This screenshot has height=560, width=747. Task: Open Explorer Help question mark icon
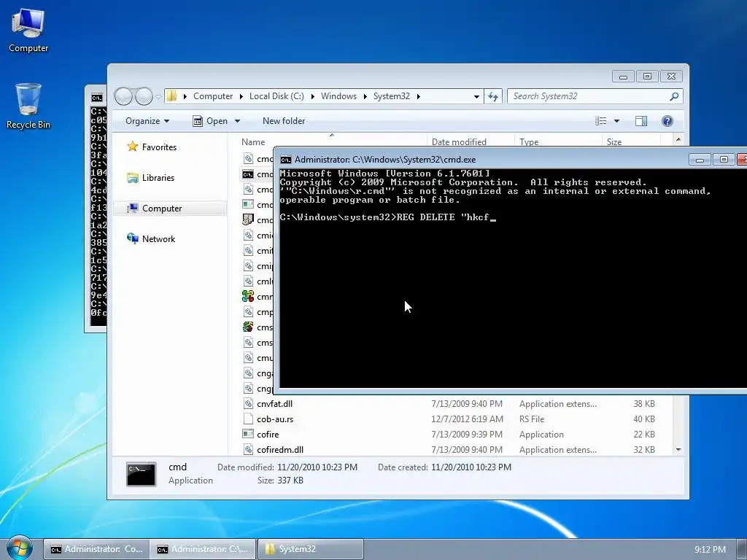[667, 121]
